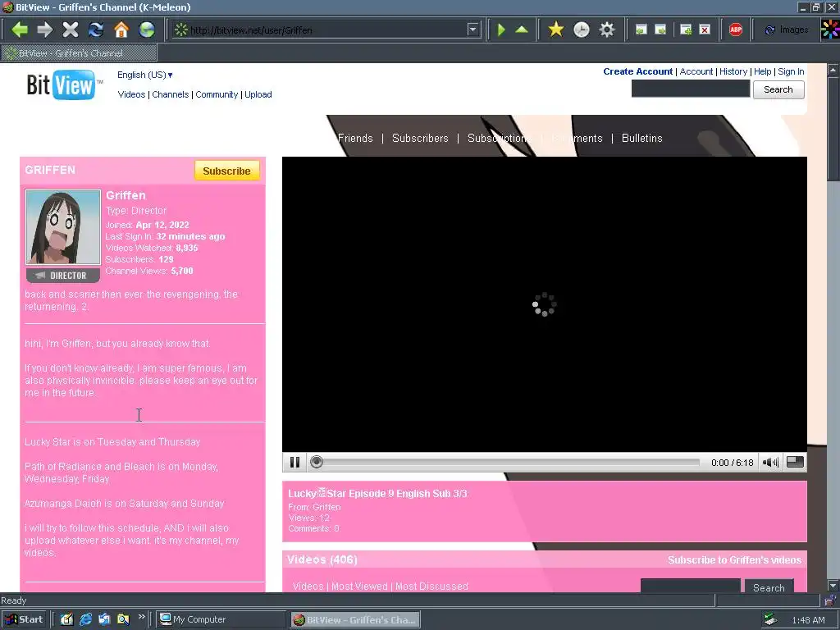
Task: Click the channel videos search field
Action: coord(691,586)
